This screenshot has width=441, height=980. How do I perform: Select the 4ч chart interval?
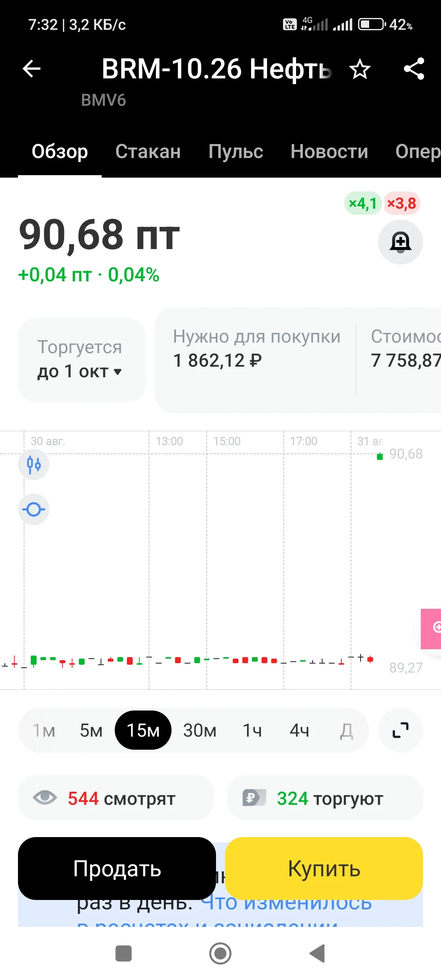(x=299, y=731)
